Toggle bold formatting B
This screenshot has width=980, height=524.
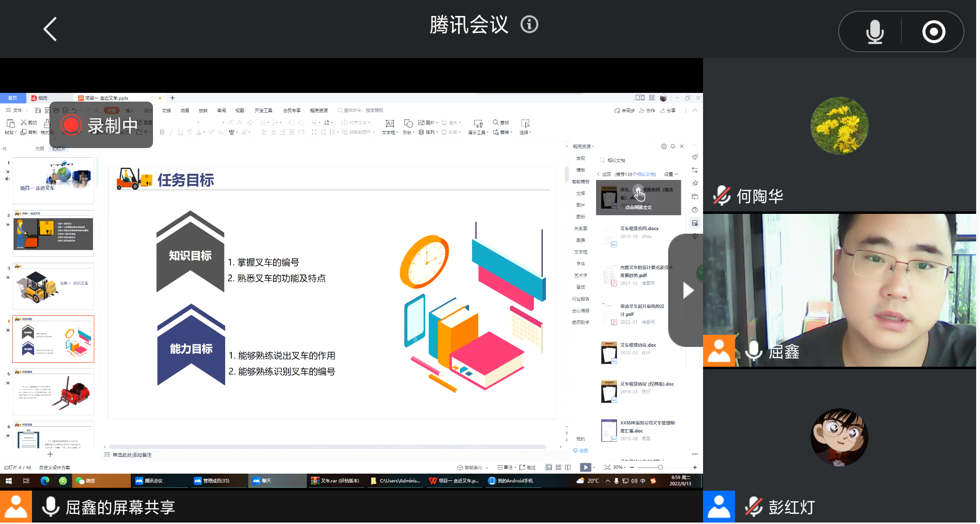tap(162, 132)
